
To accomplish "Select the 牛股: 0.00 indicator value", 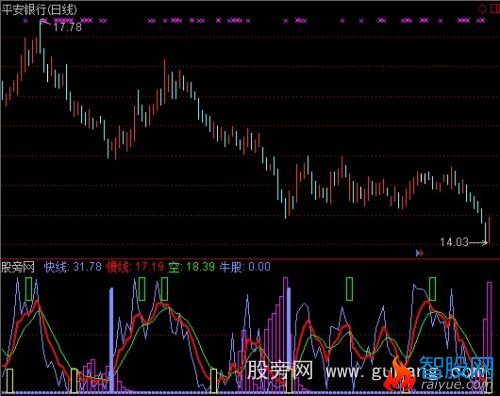I will [x=245, y=267].
